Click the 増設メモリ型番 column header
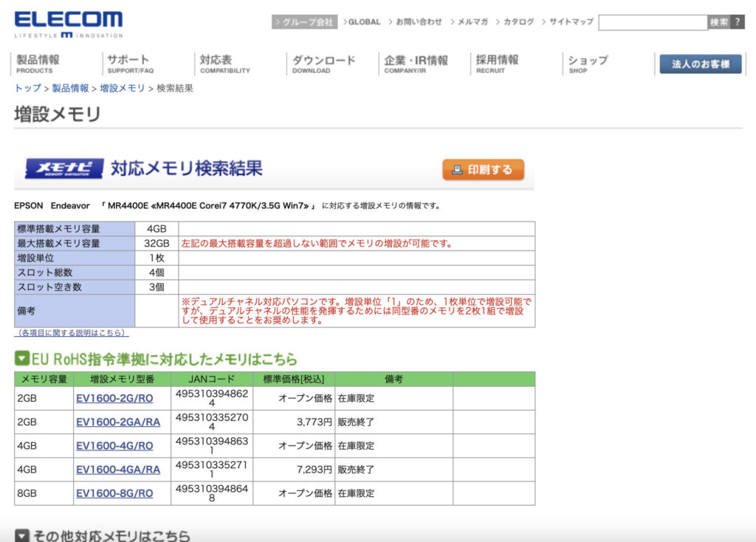 pos(122,379)
